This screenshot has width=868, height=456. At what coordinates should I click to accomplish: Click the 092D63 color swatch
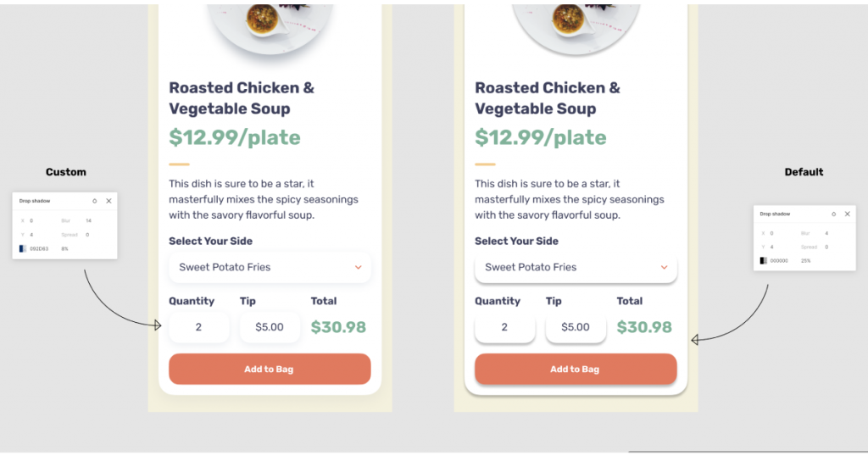pyautogui.click(x=23, y=248)
